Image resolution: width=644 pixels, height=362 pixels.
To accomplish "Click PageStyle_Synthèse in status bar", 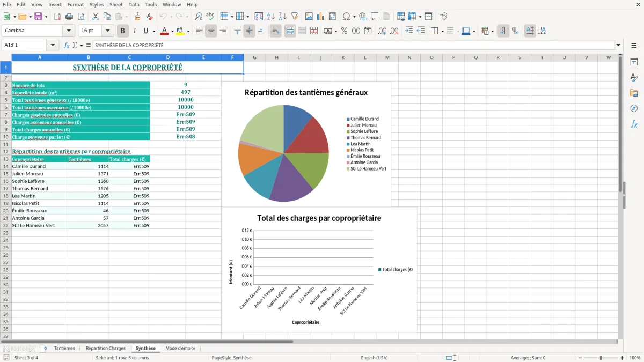I will (231, 358).
